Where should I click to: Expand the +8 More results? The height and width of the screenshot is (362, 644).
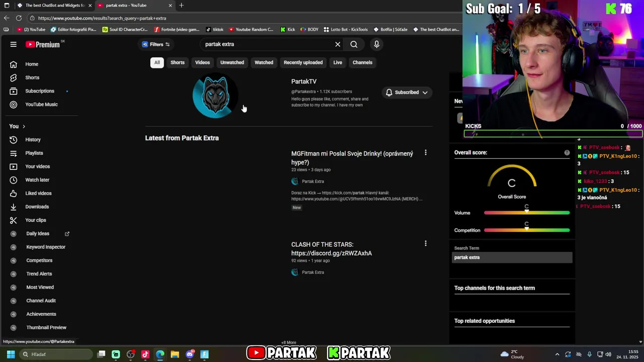click(x=288, y=342)
